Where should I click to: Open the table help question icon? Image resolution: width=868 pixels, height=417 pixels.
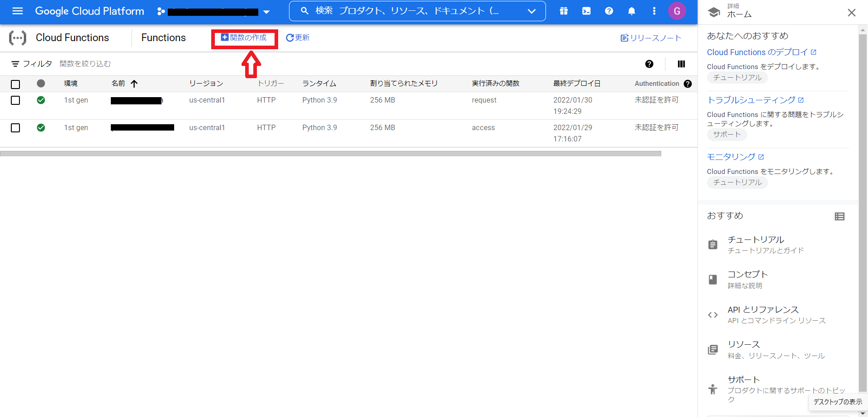pyautogui.click(x=649, y=64)
